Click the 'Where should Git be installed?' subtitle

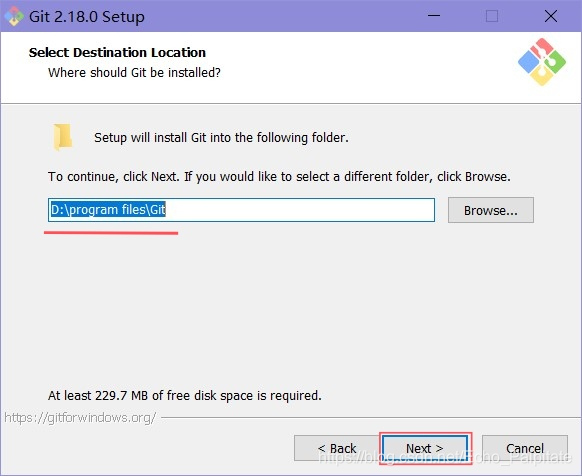pos(134,72)
